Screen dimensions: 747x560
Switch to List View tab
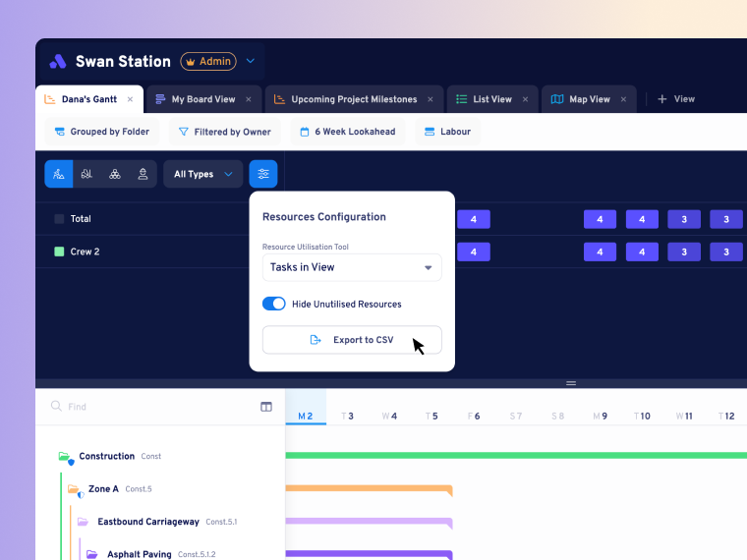(x=492, y=99)
